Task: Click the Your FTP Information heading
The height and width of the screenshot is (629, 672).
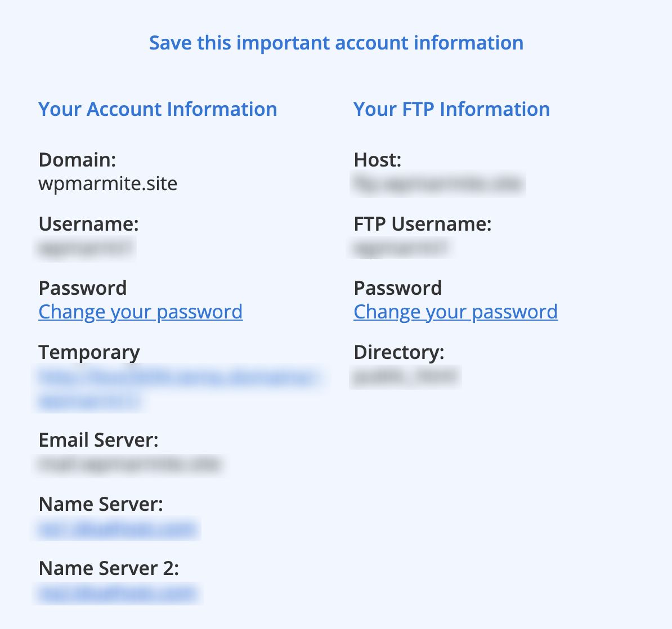Action: click(x=452, y=109)
